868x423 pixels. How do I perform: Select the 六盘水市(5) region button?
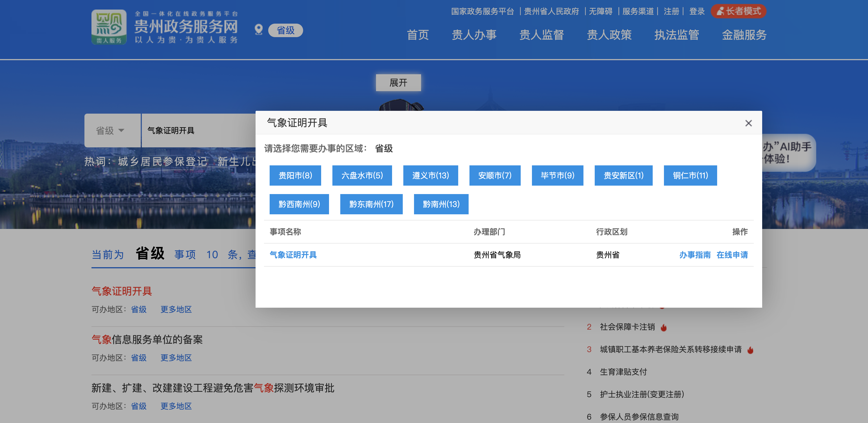(x=362, y=175)
